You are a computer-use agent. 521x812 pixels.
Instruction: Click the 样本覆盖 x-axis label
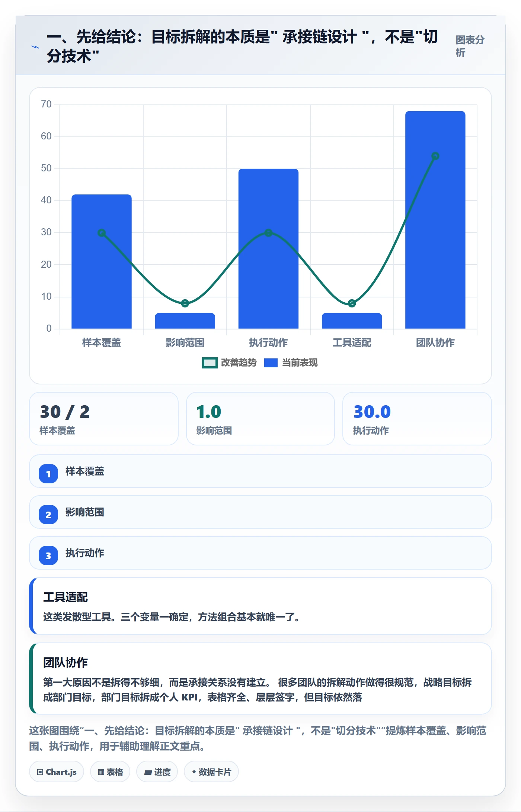click(102, 343)
